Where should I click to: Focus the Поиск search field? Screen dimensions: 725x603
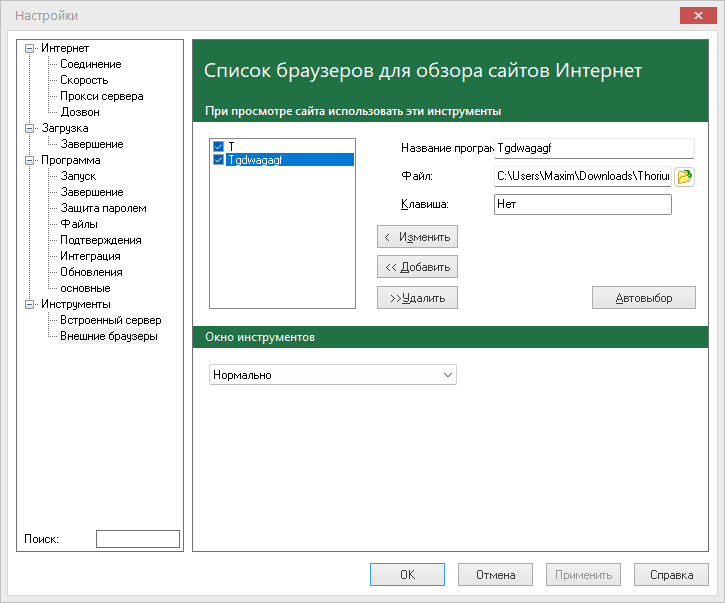point(138,539)
